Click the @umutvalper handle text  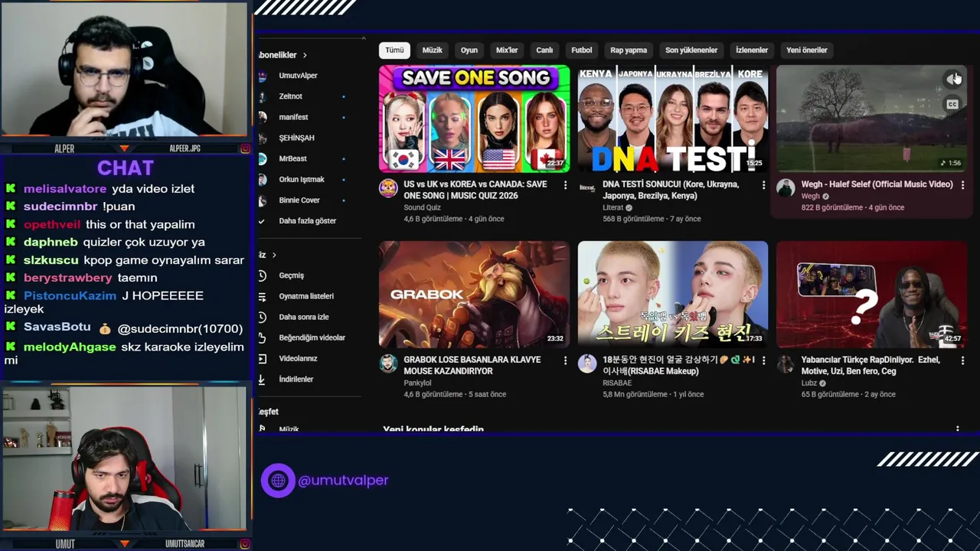coord(343,481)
